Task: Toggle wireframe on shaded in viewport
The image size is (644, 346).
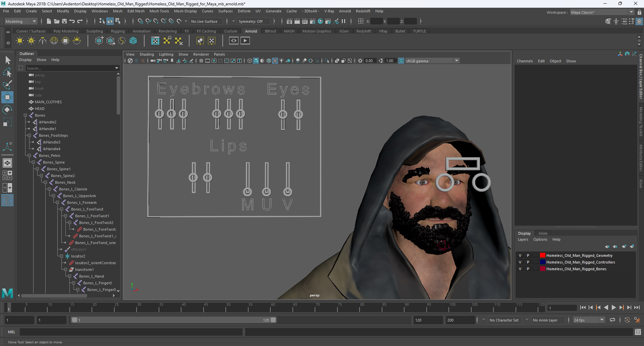Action: pyautogui.click(x=269, y=61)
